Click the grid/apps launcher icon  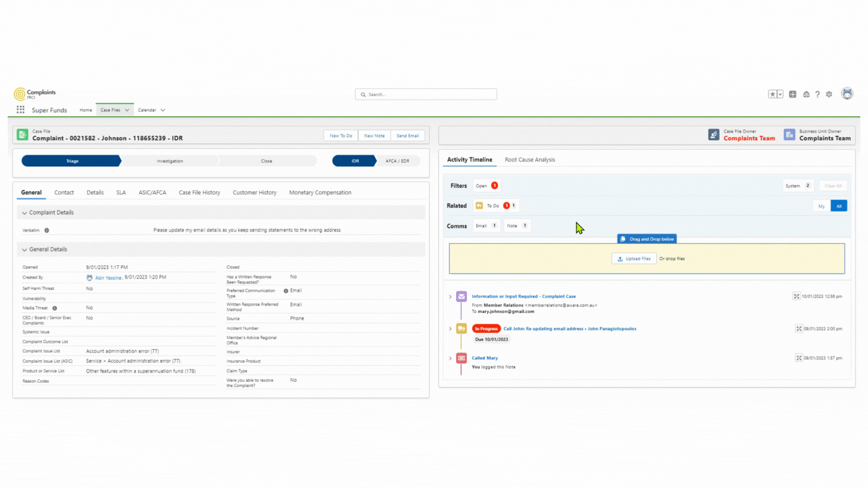pos(20,110)
